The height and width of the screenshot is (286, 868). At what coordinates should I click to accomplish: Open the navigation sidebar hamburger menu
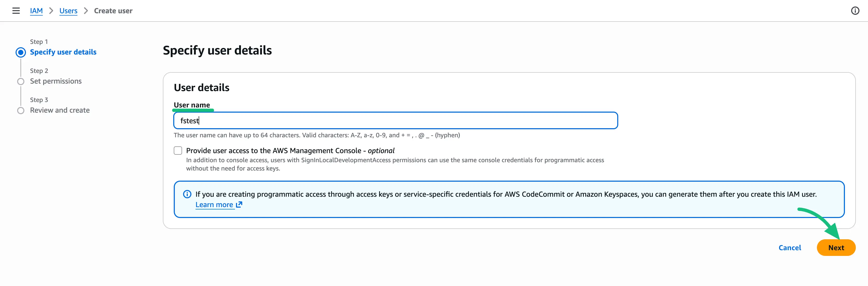click(16, 10)
